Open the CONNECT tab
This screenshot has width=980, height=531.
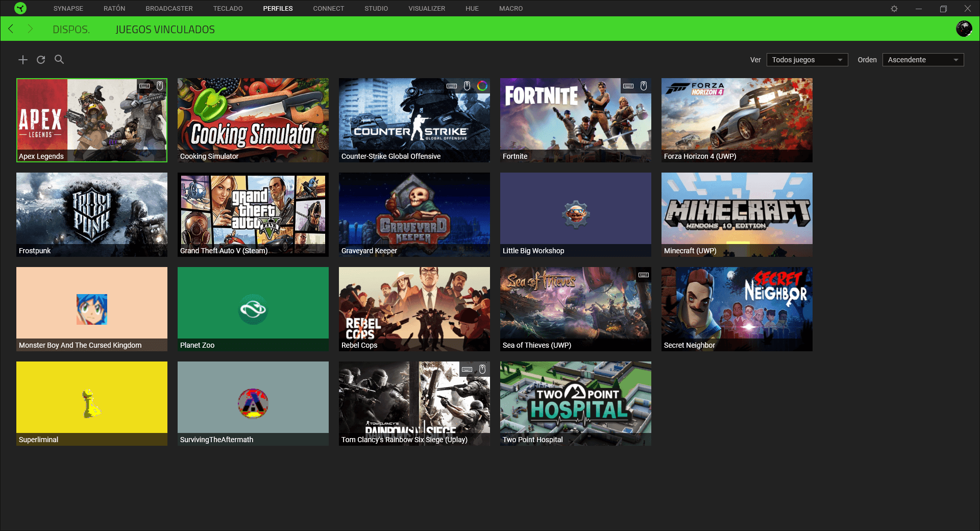point(328,9)
